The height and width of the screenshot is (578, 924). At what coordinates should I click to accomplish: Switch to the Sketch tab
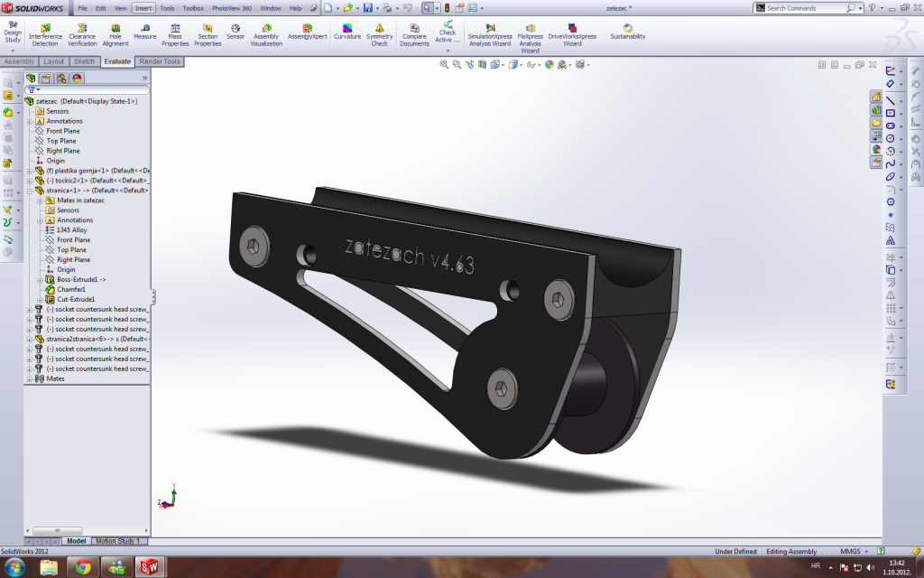84,61
